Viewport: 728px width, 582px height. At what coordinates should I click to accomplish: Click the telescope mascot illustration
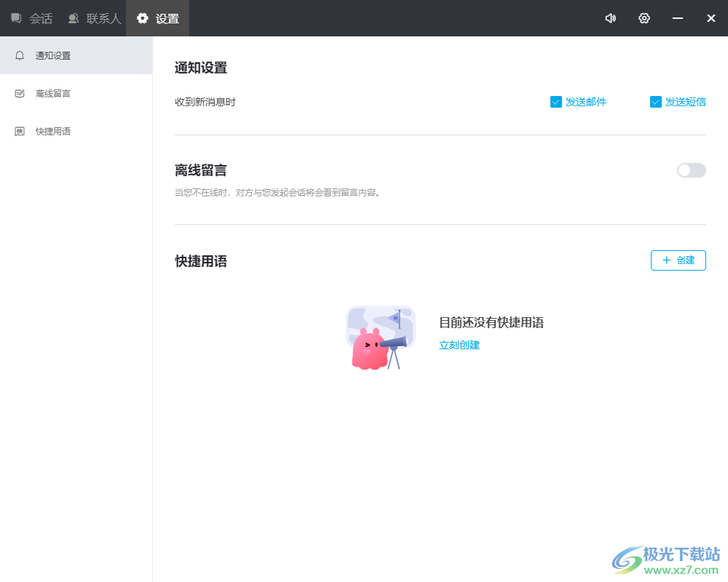pyautogui.click(x=380, y=338)
